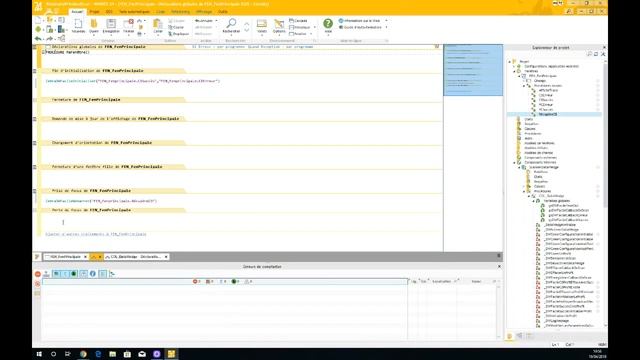Click the Fermer ribbon icon
This screenshot has width=640, height=360.
[128, 26]
